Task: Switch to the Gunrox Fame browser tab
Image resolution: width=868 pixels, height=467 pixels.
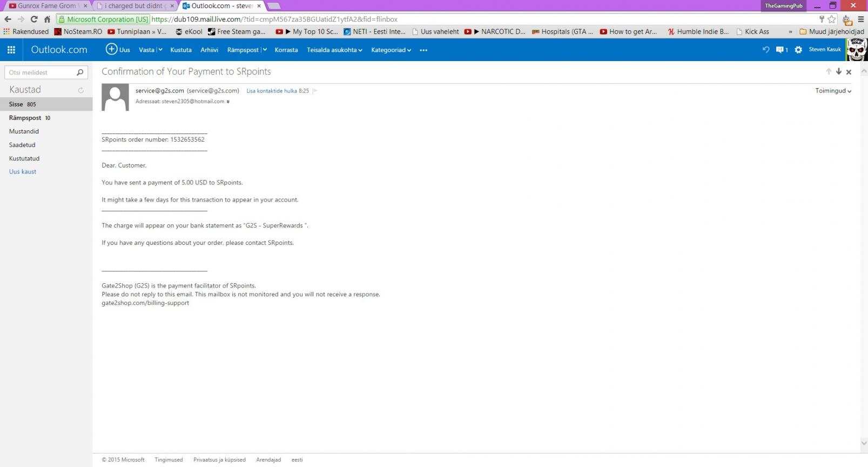Action: (x=46, y=6)
